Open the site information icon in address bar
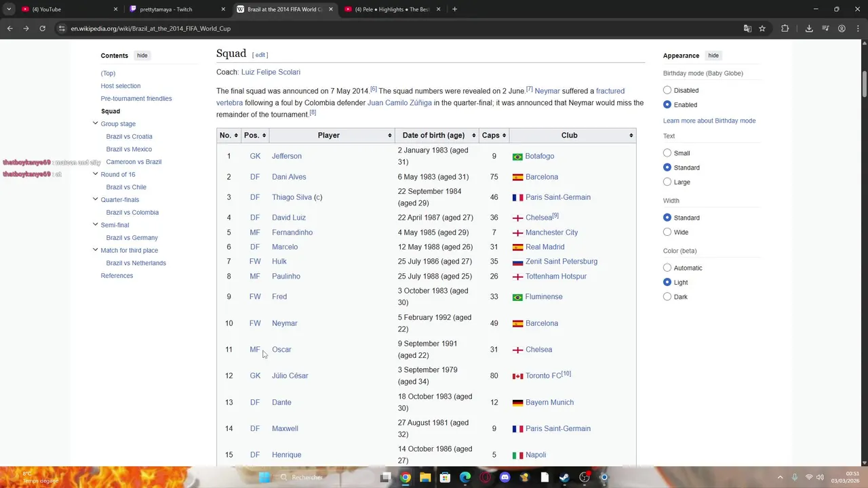This screenshot has height=488, width=868. [x=62, y=28]
